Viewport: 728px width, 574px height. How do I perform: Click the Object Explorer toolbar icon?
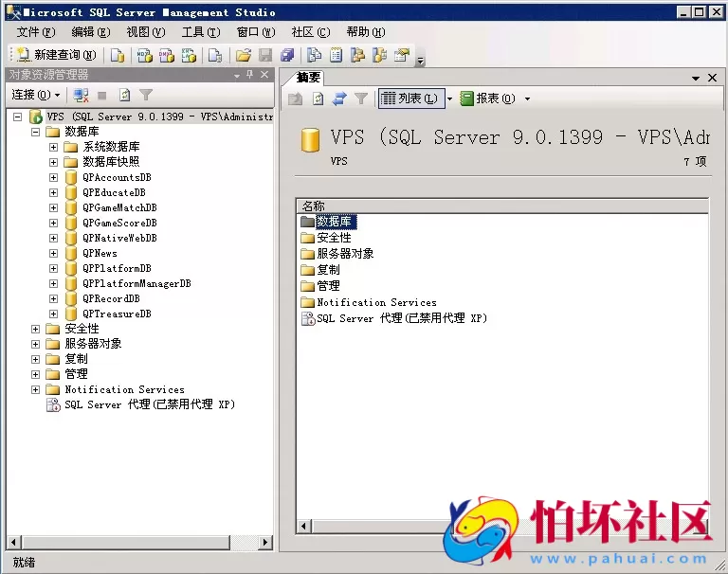tap(357, 55)
